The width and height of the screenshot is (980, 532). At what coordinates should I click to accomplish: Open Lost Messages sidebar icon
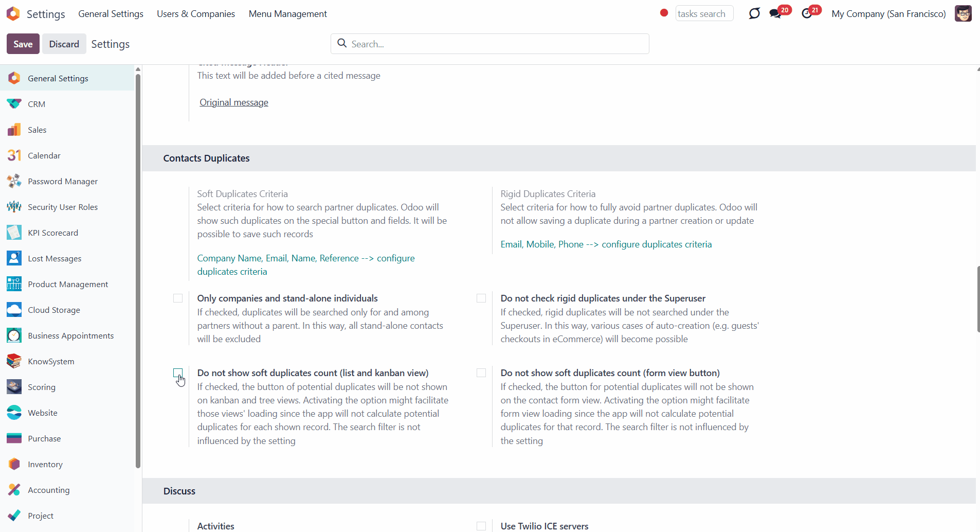tap(14, 258)
